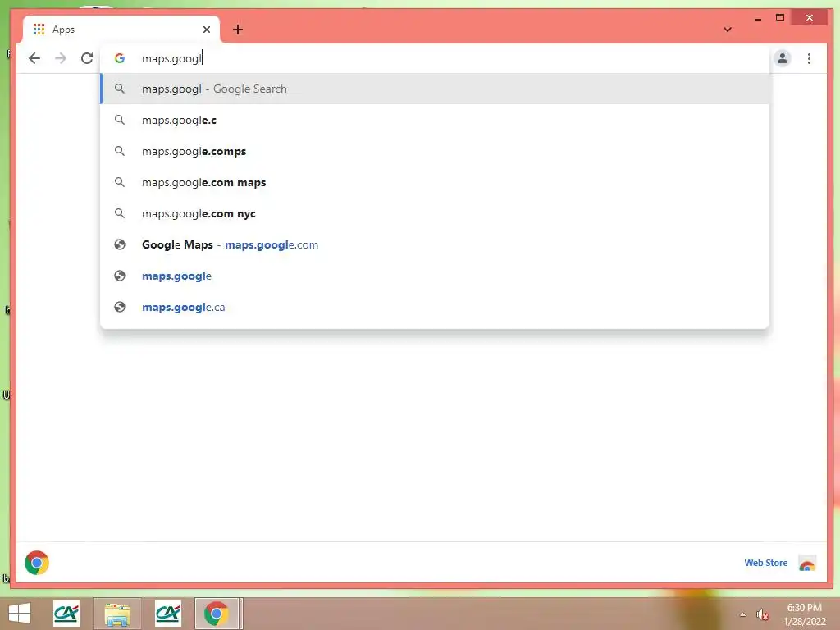Select the Apps tab
The image size is (840, 630).
point(121,30)
